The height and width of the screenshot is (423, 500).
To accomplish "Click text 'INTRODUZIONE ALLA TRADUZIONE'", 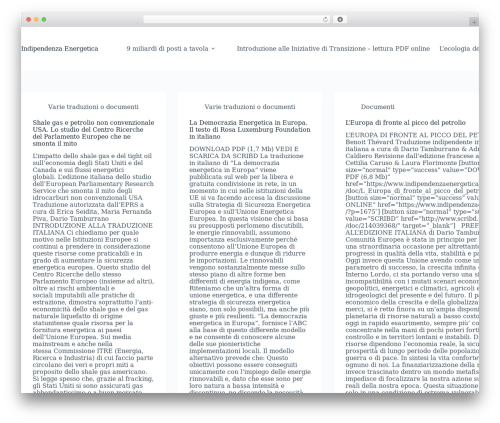I will pos(93,225).
